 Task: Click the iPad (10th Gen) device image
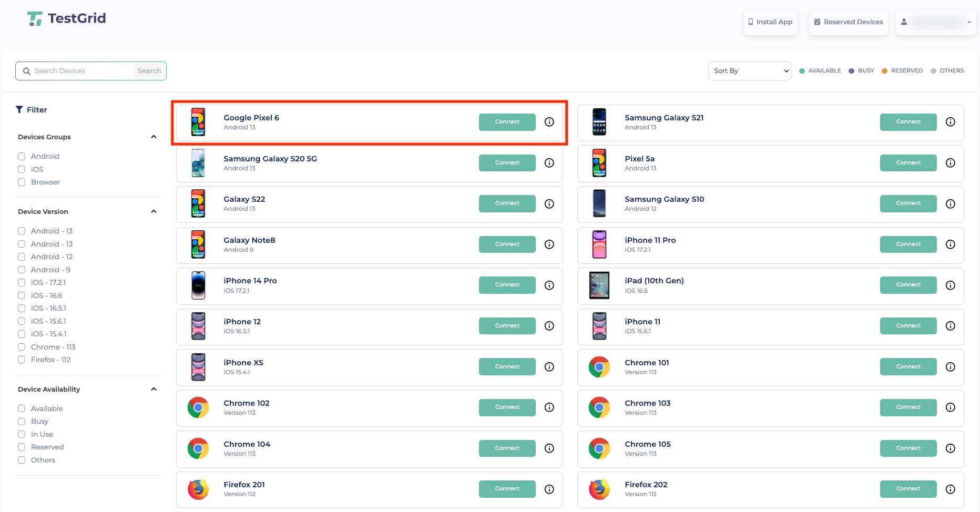[599, 285]
